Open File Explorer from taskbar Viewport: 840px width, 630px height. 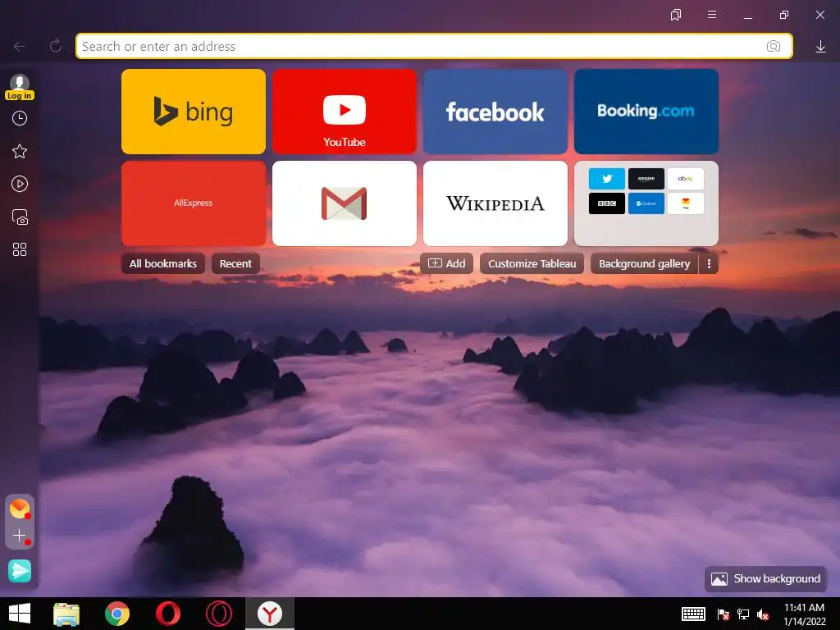pos(66,614)
